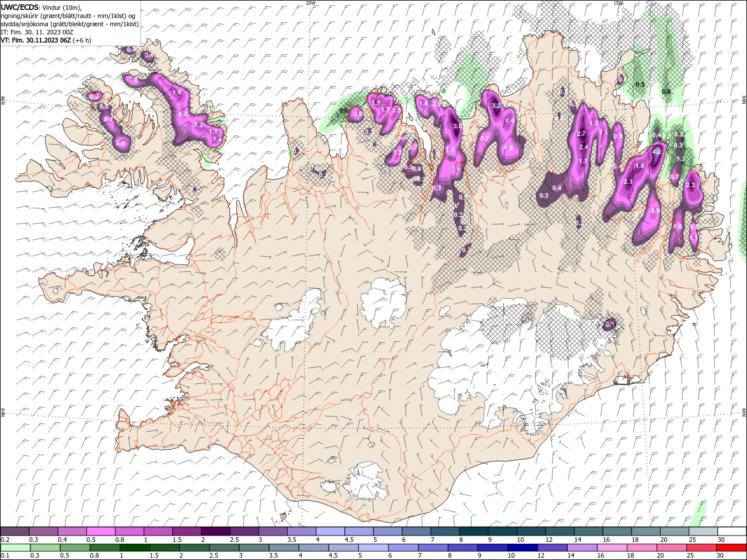747x560 pixels.
Task: Select the pale green 0.1 swatch in lower legend
Action: tap(15, 548)
